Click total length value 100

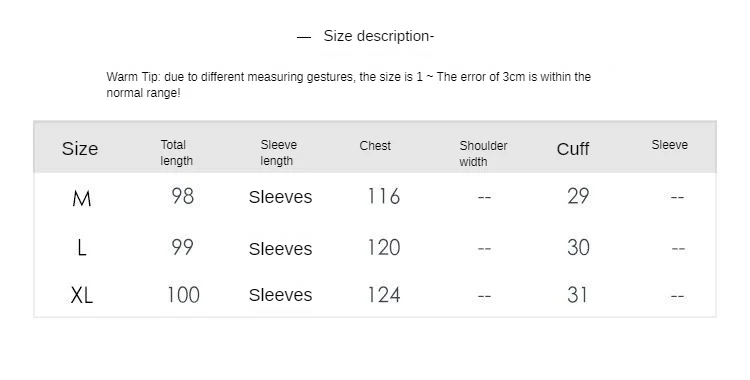[183, 294]
